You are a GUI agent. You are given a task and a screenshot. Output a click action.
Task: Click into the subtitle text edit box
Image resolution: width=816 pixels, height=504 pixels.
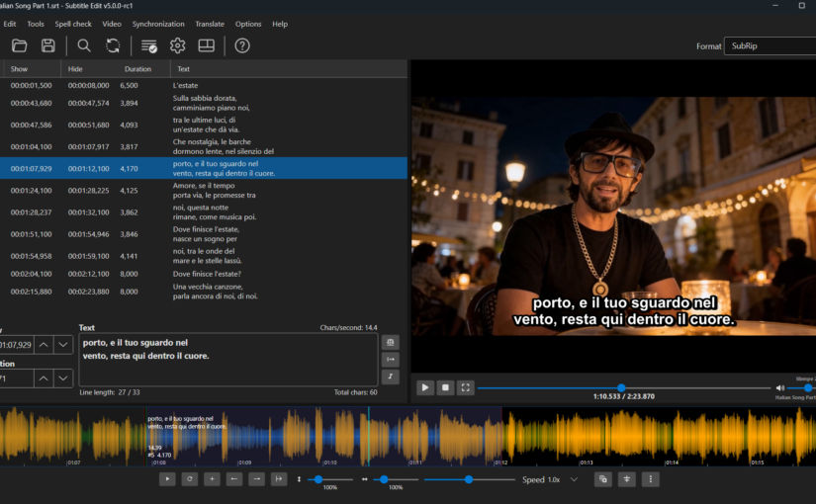click(228, 360)
